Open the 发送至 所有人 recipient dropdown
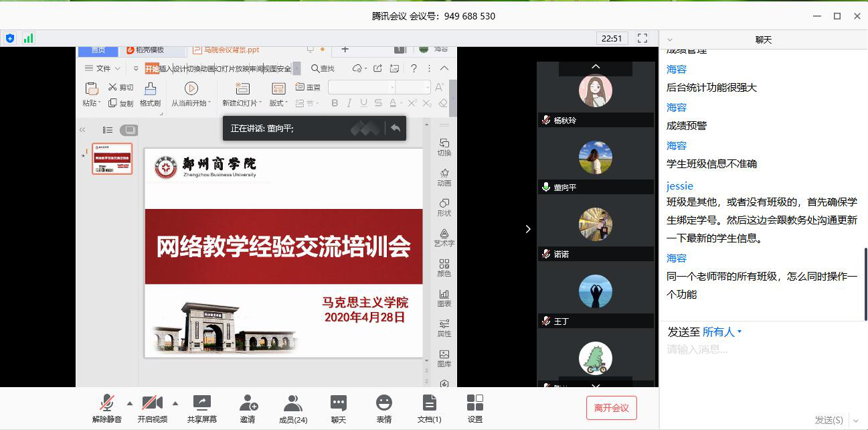868x430 pixels. click(x=721, y=330)
